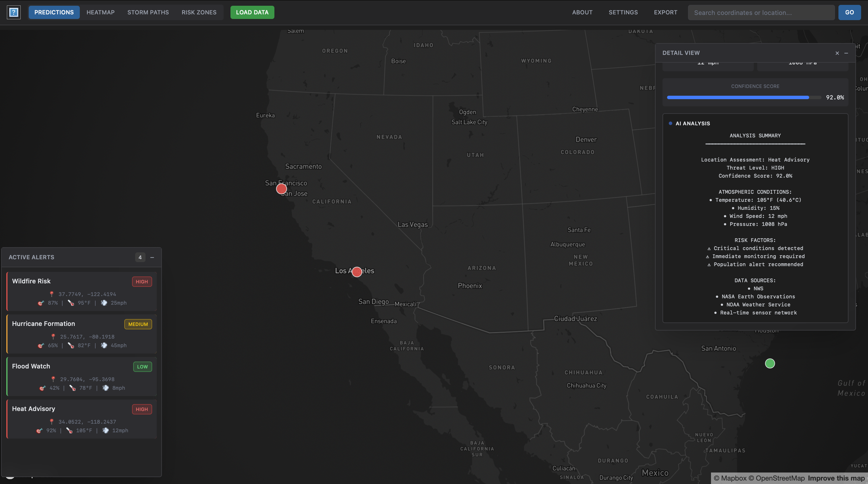Click the confidence score progress bar
The image size is (868, 484).
pyautogui.click(x=744, y=97)
